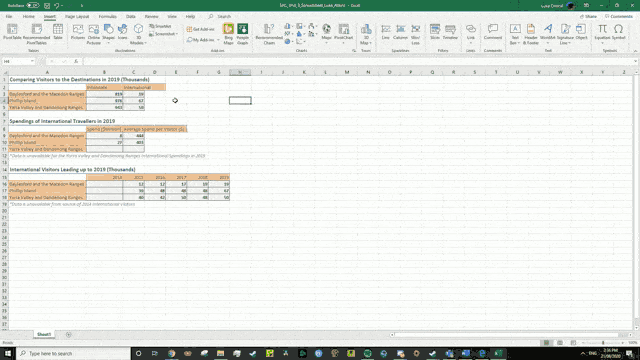Image resolution: width=640 pixels, height=360 pixels.
Task: Open Recommended Charts
Action: (x=269, y=34)
